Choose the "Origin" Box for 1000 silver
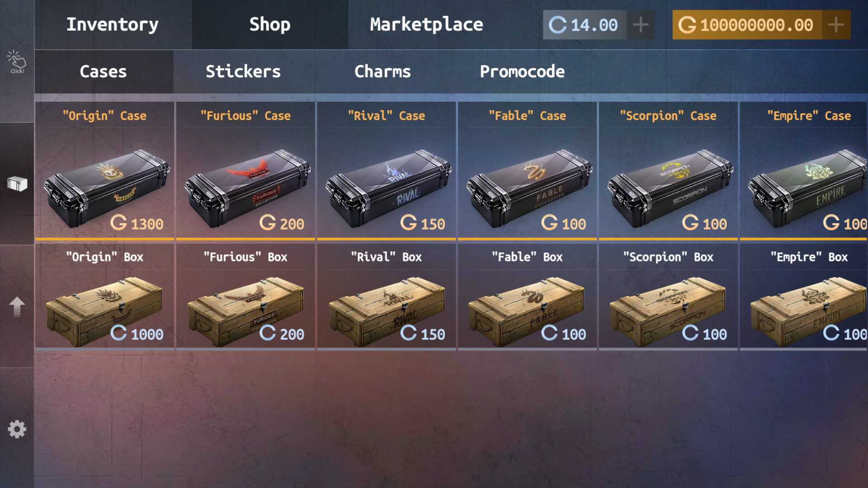 [x=104, y=296]
